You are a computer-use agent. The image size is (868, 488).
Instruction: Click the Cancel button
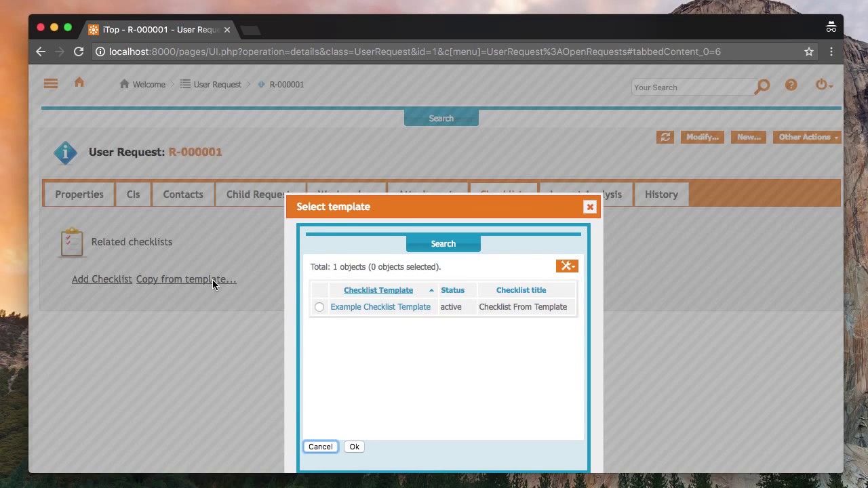tap(320, 447)
